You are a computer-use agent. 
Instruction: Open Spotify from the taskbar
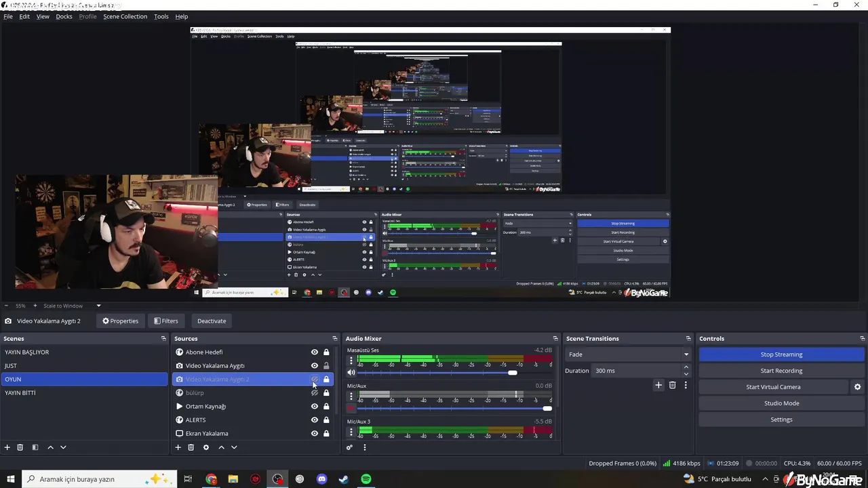tap(366, 479)
